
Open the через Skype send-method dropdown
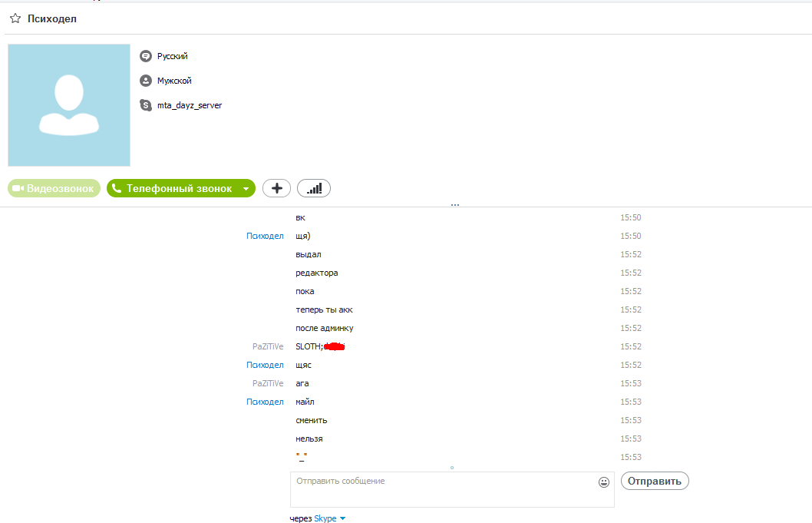(342, 518)
